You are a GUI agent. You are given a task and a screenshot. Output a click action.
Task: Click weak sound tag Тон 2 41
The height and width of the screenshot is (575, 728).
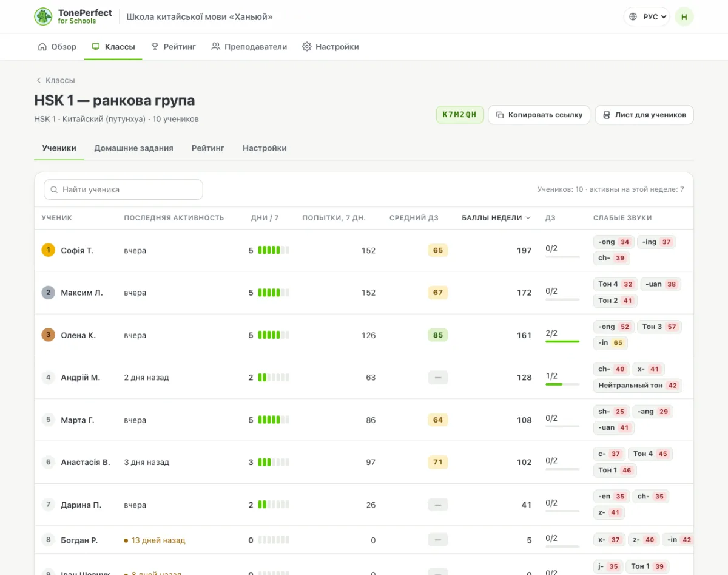(x=615, y=301)
